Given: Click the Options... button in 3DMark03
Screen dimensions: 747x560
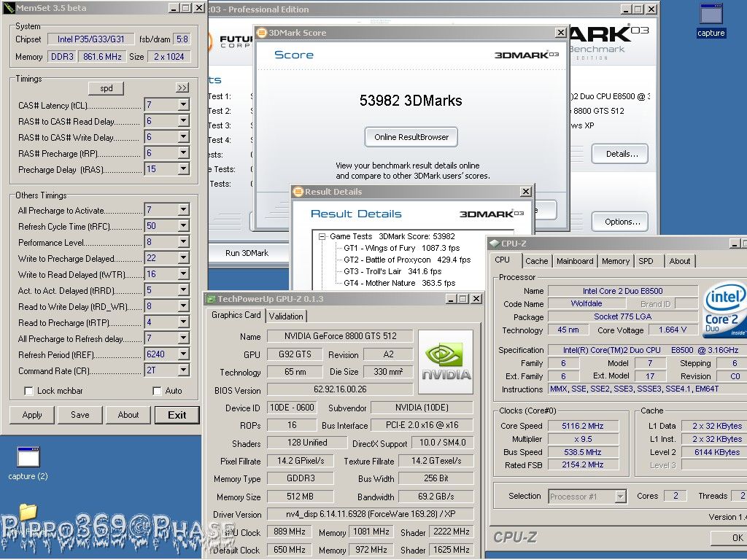Looking at the screenshot, I should [x=620, y=222].
